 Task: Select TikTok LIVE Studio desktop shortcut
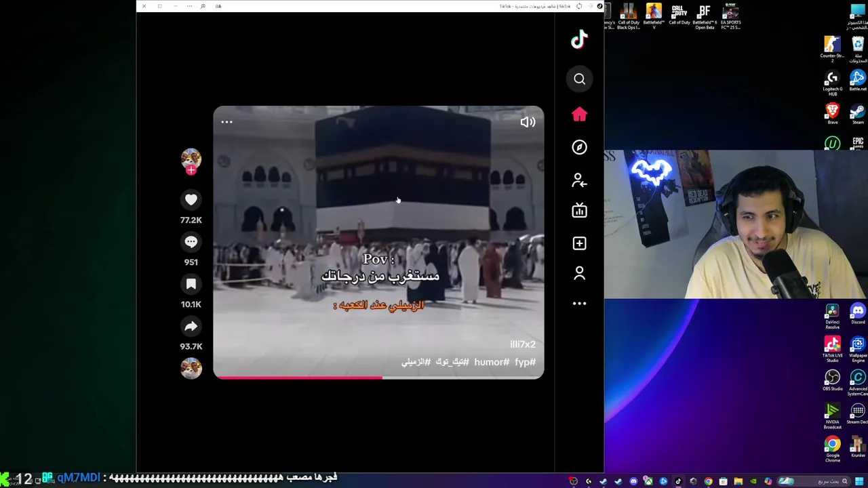pos(832,348)
